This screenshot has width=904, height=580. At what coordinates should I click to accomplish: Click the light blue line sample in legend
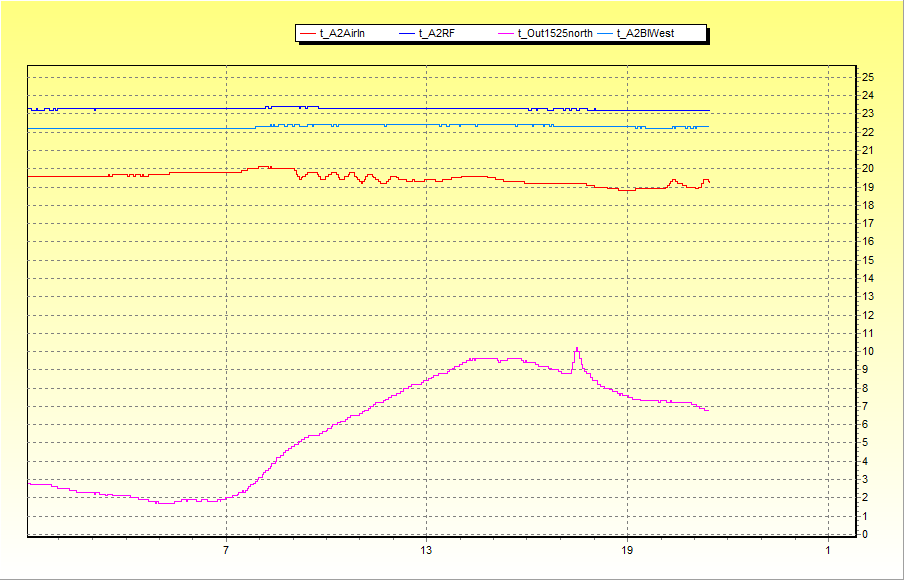click(x=605, y=34)
